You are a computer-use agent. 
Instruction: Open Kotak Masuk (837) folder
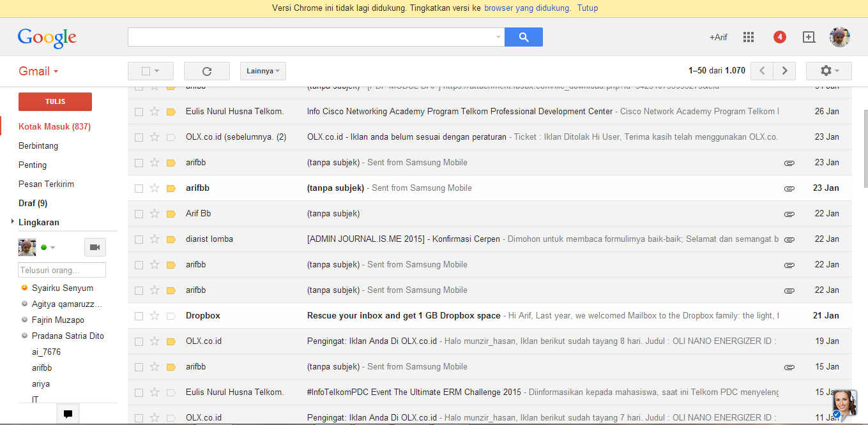click(54, 126)
